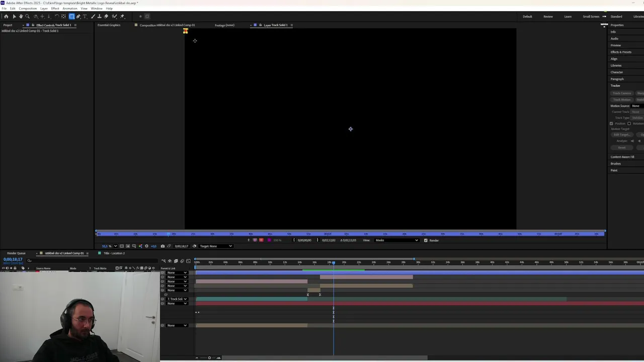Select the Small Screen workspace
Image resolution: width=644 pixels, height=362 pixels.
[x=591, y=17]
